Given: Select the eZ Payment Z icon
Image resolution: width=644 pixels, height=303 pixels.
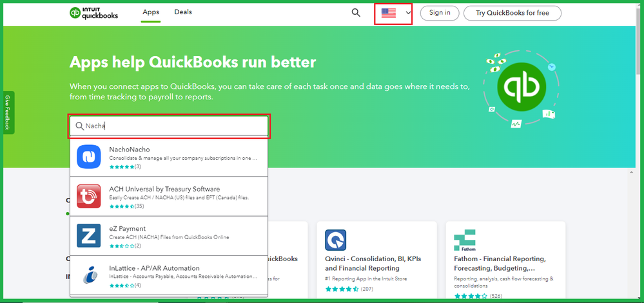Looking at the screenshot, I should tap(89, 236).
